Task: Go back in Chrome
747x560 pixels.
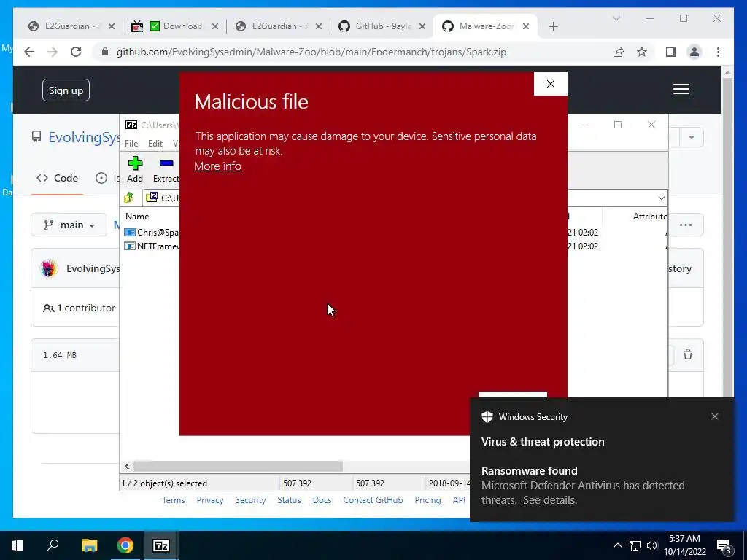Action: point(29,52)
